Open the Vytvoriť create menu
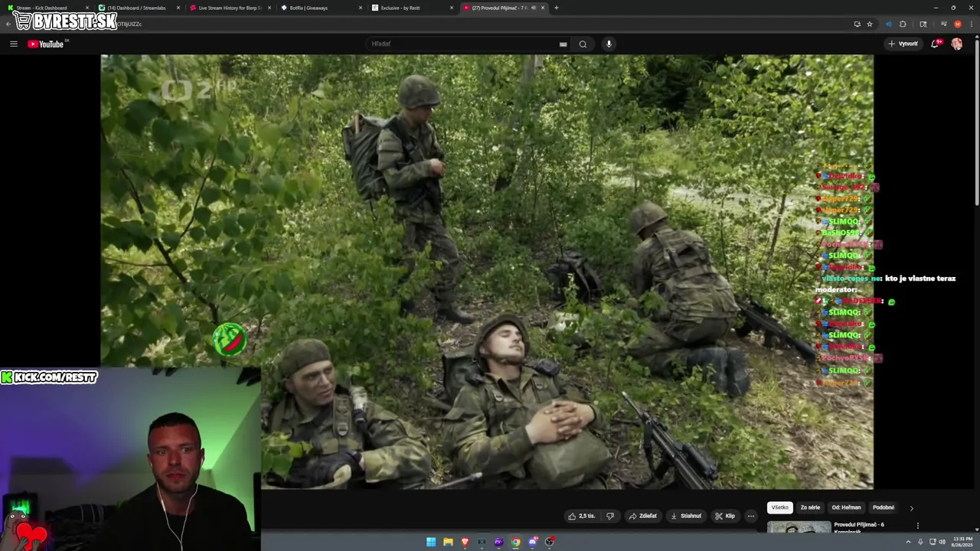980x551 pixels. [903, 44]
